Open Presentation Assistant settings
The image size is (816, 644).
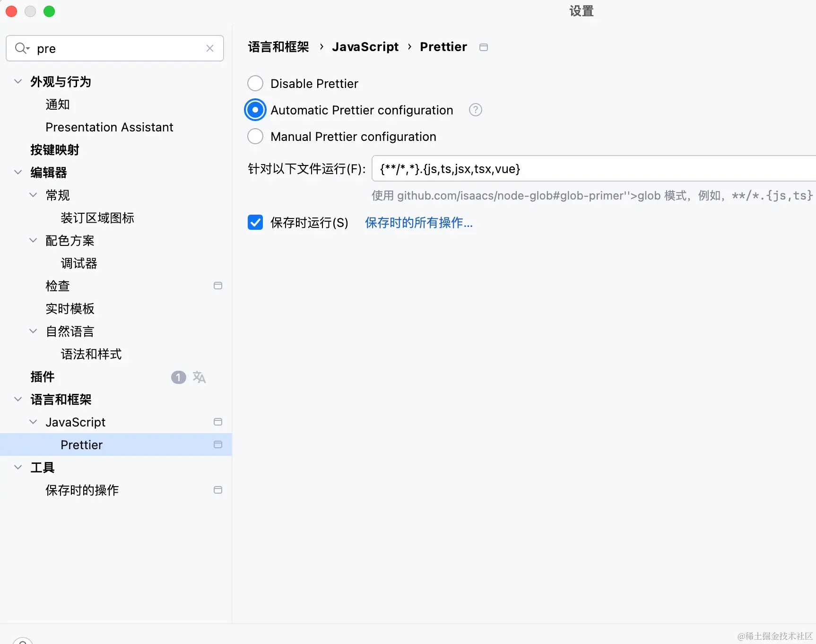[x=109, y=127]
